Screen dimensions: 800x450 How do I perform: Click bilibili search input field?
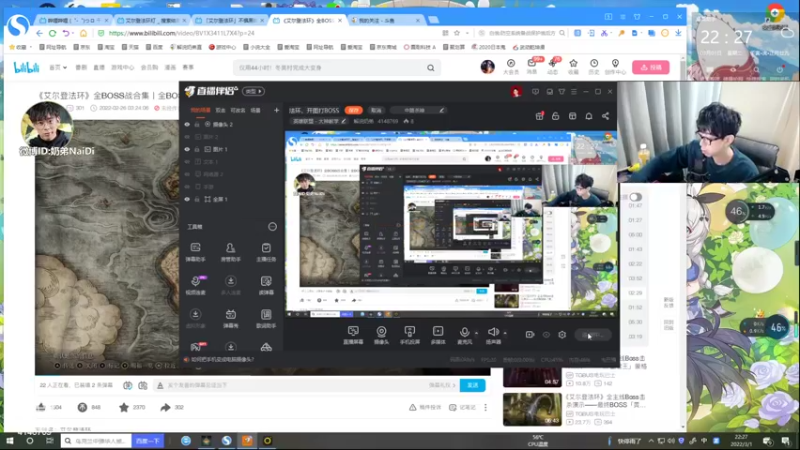pyautogui.click(x=331, y=67)
